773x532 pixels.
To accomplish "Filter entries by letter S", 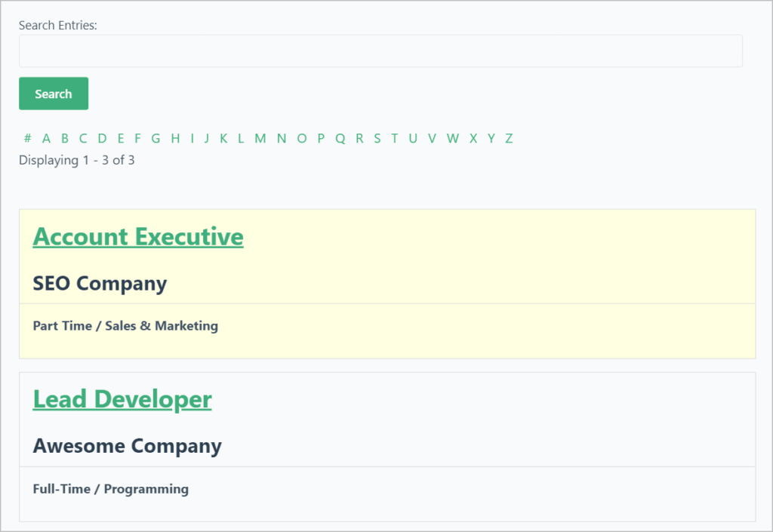I will point(377,138).
